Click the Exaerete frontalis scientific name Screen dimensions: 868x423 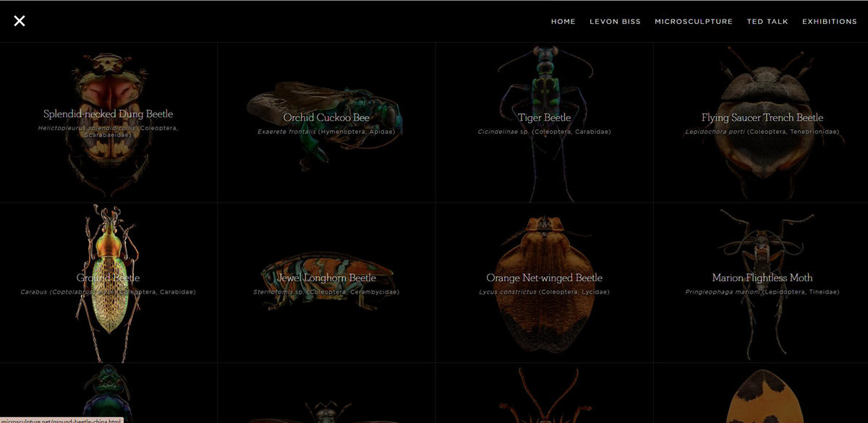tap(287, 132)
